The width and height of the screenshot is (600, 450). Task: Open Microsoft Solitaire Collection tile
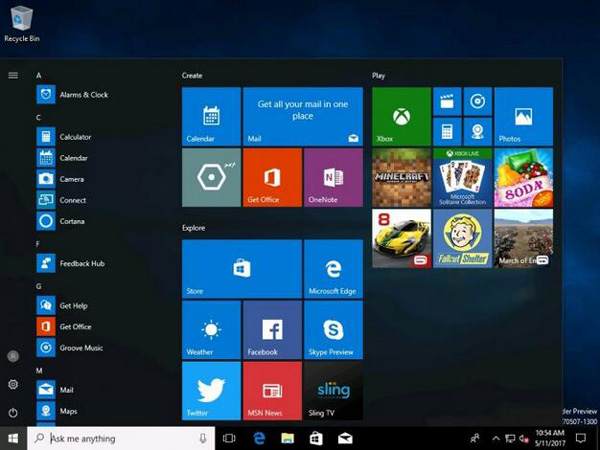tap(462, 178)
